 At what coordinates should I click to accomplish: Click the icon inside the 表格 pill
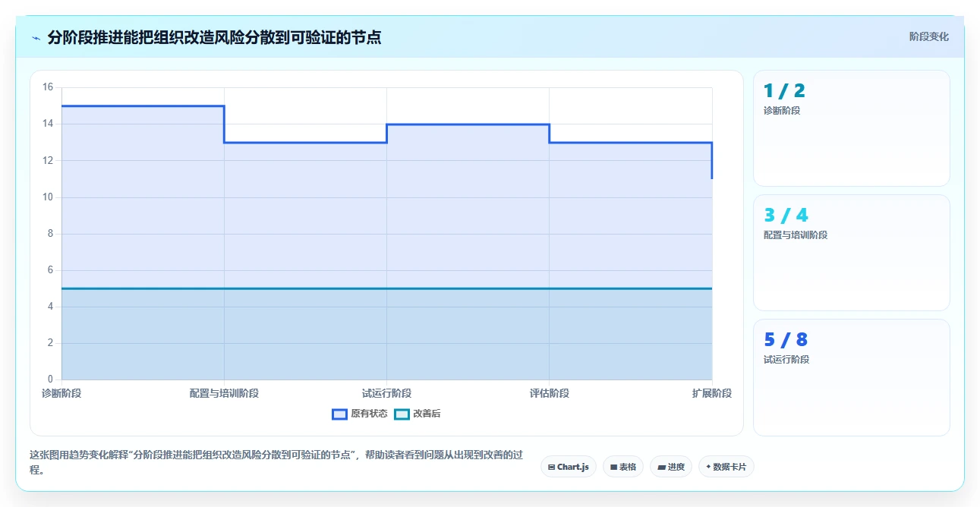point(614,468)
